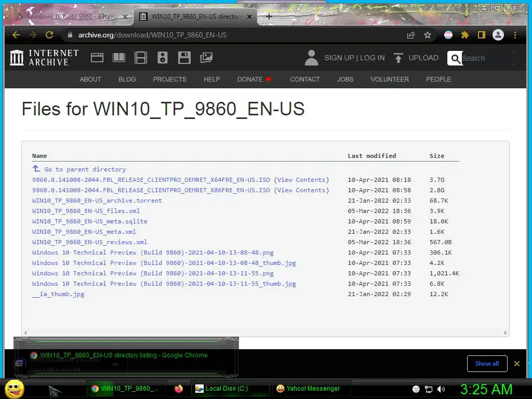Toggle the Chrome side panel icon
Viewport: 532px width, 399px height.
[x=482, y=35]
